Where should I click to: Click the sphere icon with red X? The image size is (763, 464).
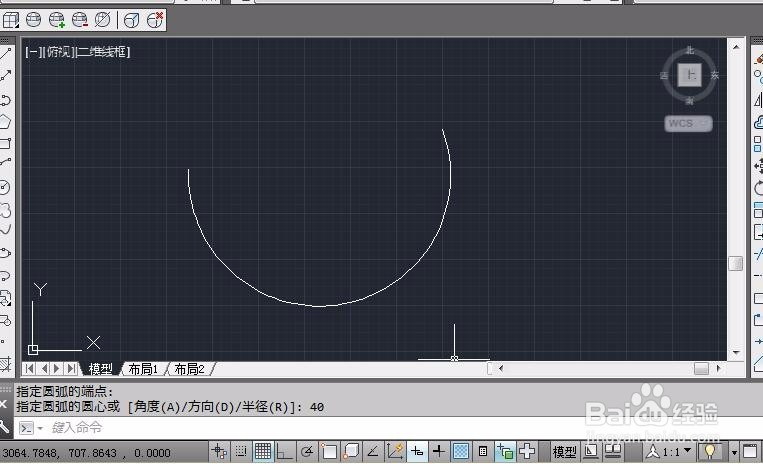point(155,20)
